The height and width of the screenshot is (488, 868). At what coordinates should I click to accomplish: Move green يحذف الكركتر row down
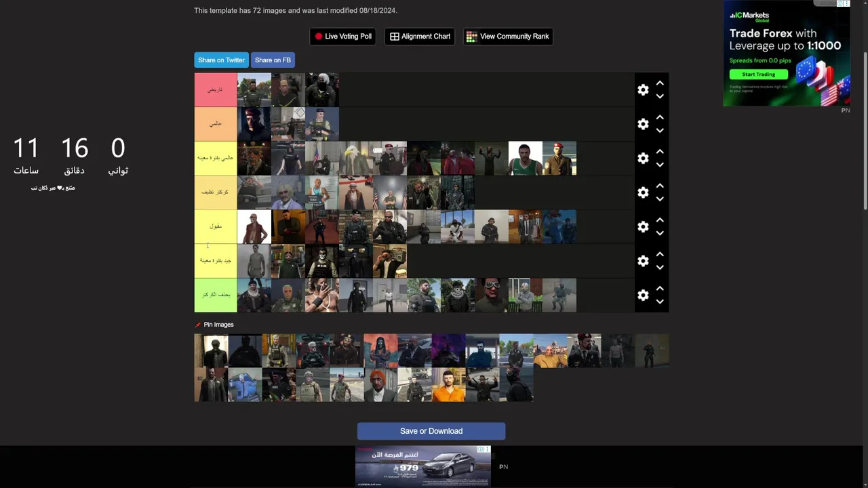660,302
